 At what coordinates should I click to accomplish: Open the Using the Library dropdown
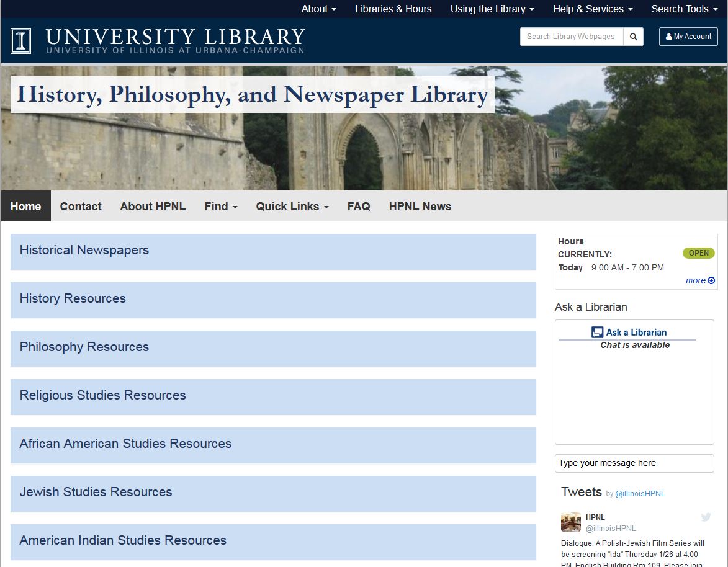click(492, 9)
